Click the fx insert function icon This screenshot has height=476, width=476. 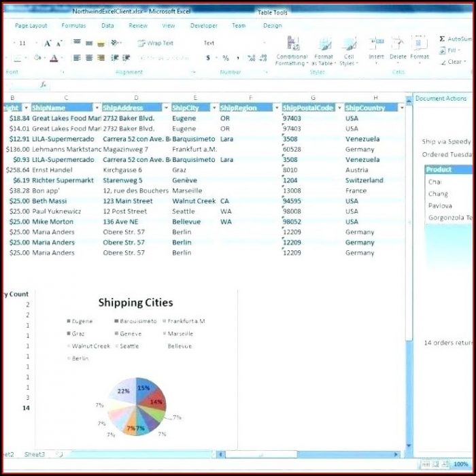pos(44,85)
